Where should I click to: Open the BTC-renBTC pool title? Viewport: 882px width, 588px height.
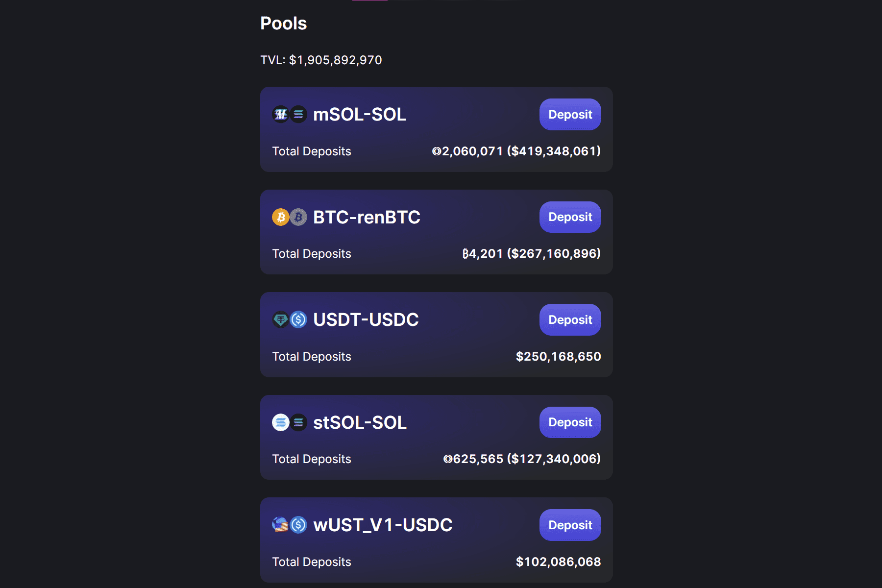[367, 217]
